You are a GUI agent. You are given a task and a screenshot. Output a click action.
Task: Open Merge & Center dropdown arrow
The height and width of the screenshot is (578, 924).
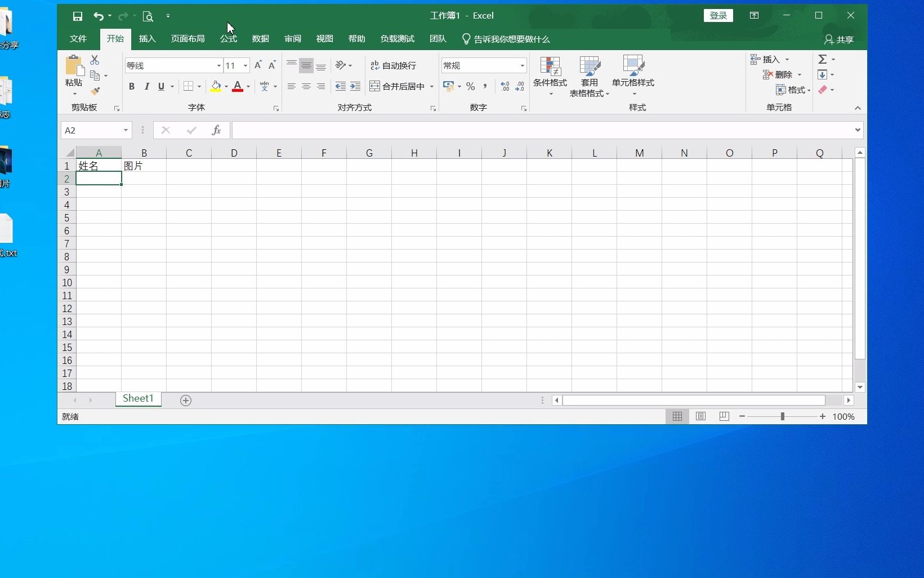432,86
